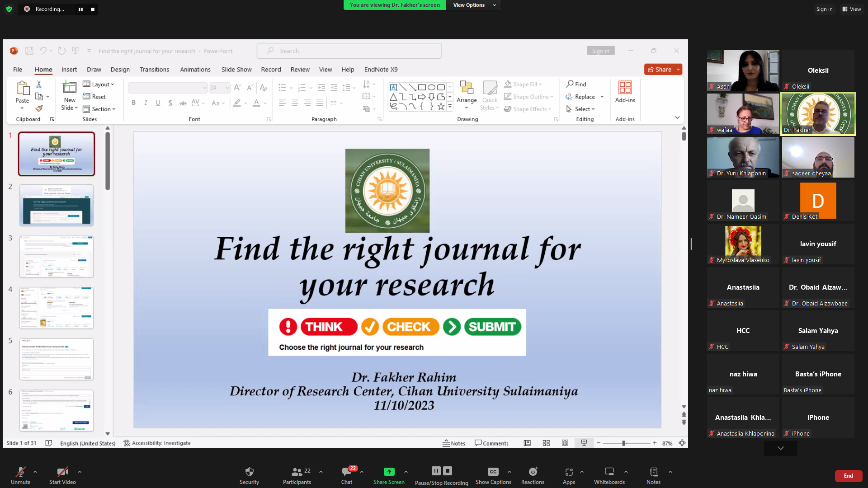Click the Unmute microphone icon

(x=20, y=472)
